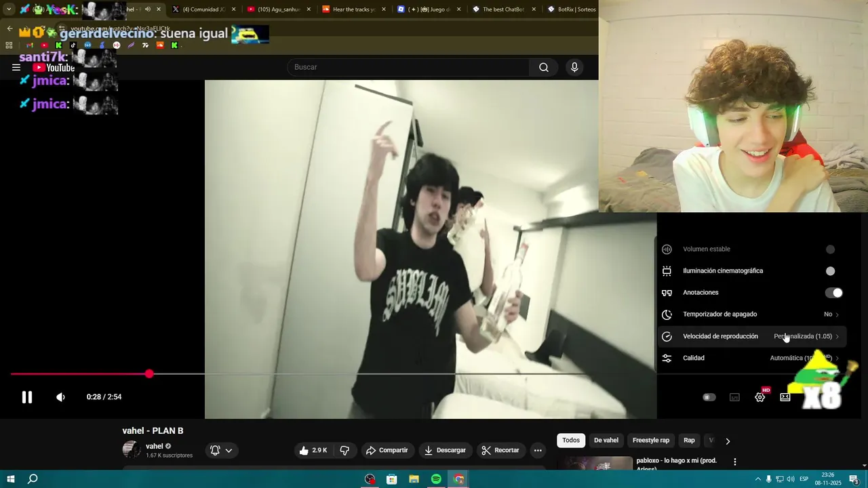Open pabloxo - lo hago x mi thumbnail
Screen dimensions: 868x488
(595, 464)
